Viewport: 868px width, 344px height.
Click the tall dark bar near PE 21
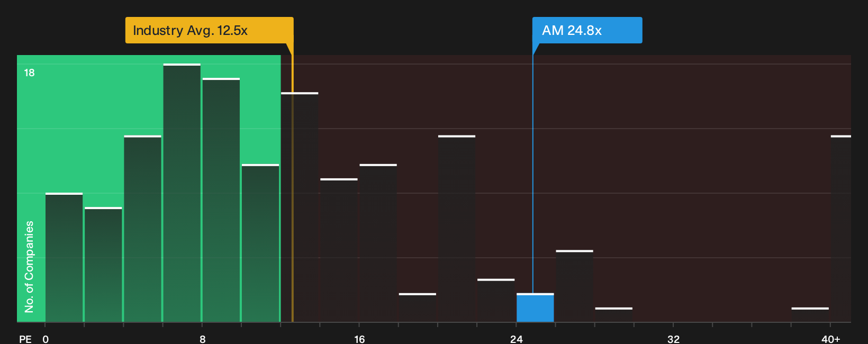[x=457, y=229]
